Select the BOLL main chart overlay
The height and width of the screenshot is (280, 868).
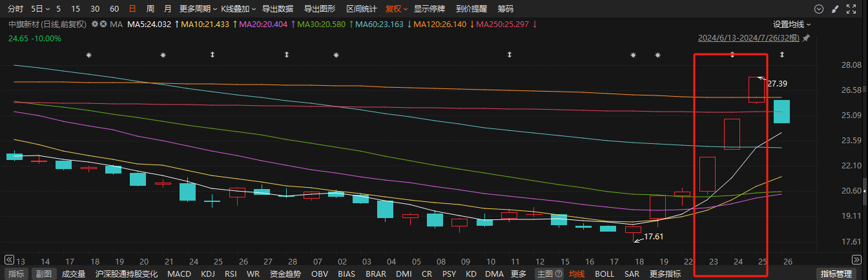point(604,274)
